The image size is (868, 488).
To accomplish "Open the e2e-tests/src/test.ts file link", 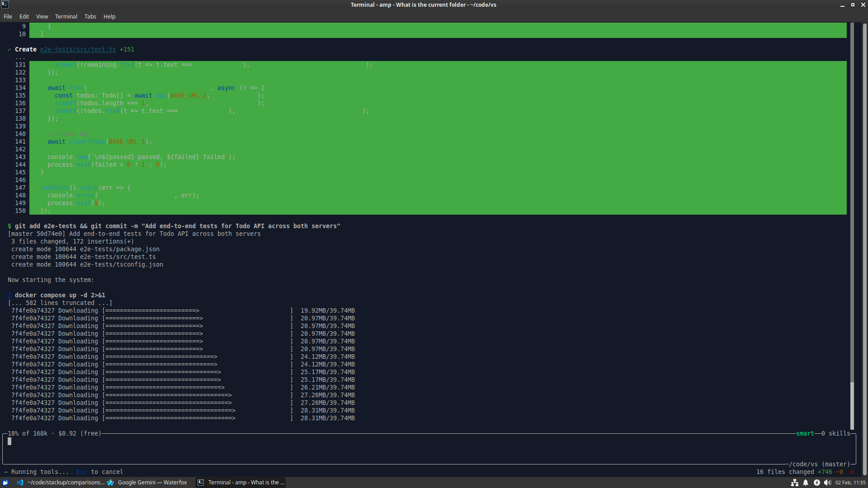I will tap(78, 49).
